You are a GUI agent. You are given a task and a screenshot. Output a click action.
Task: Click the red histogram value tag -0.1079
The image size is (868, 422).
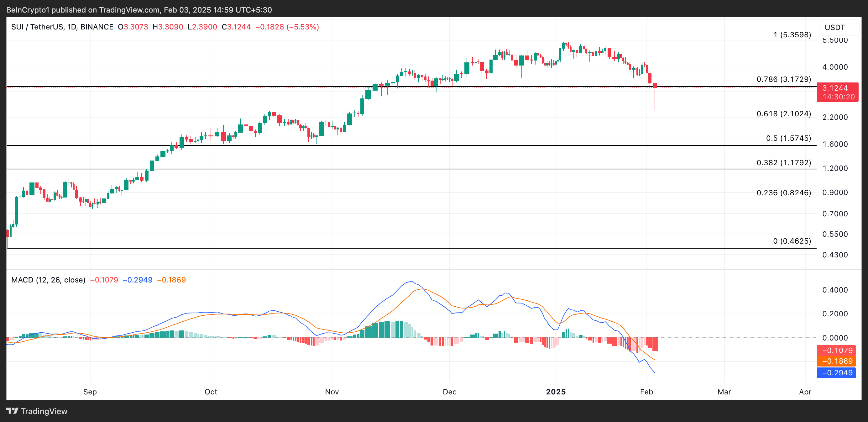tap(837, 350)
